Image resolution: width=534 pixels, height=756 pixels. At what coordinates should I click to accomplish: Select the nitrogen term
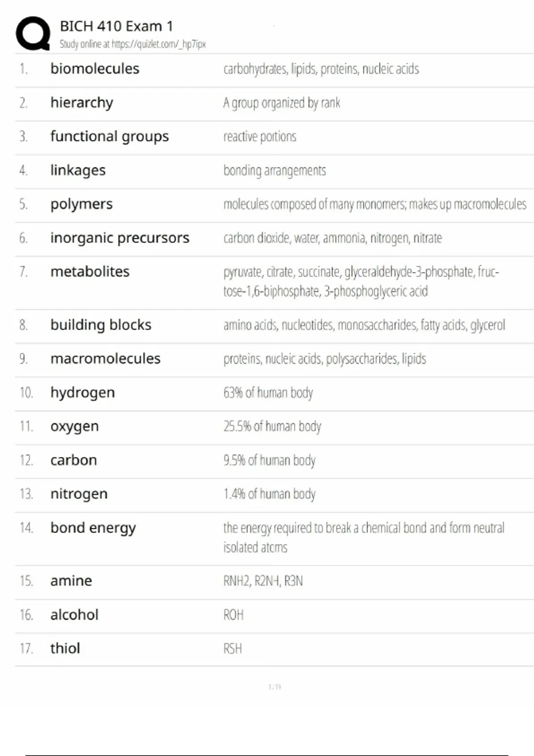(79, 494)
